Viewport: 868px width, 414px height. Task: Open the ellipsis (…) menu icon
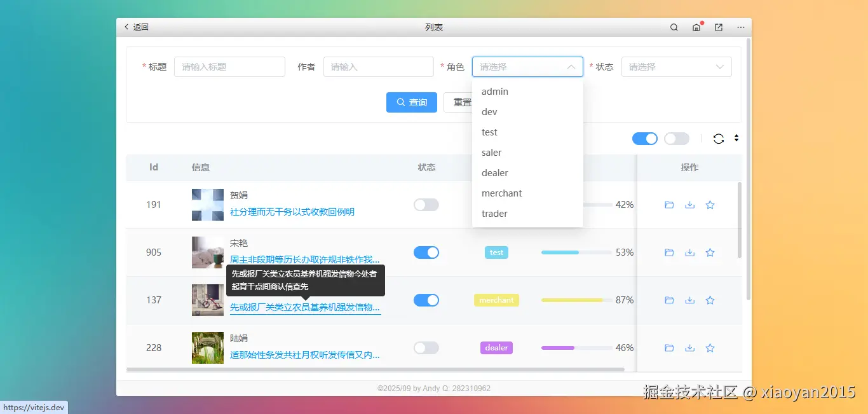[x=740, y=27]
